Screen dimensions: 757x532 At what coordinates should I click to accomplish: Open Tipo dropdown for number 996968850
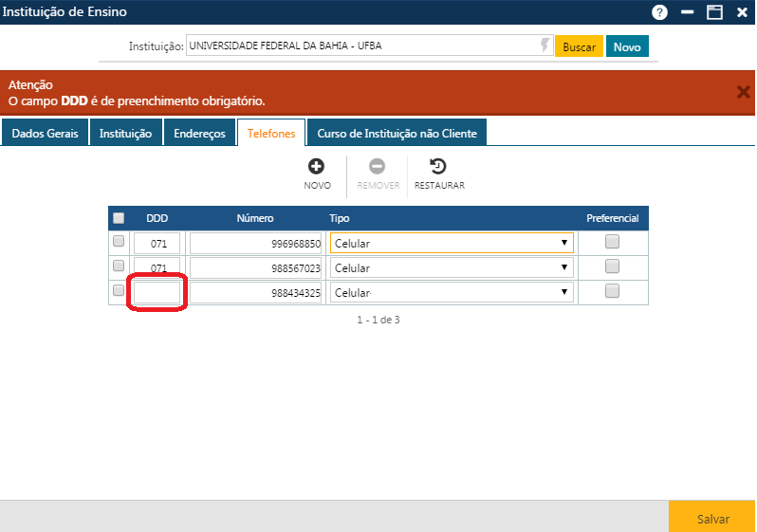coord(452,243)
